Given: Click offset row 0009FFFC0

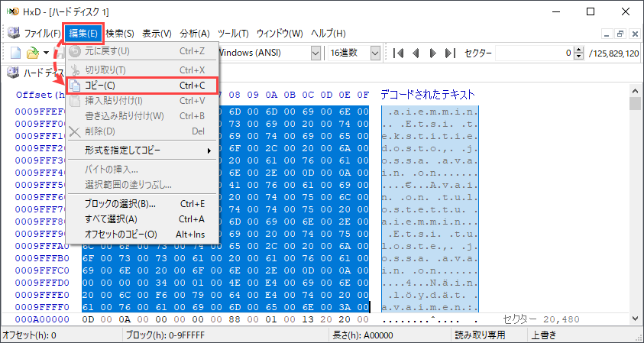Looking at the screenshot, I should (x=42, y=270).
